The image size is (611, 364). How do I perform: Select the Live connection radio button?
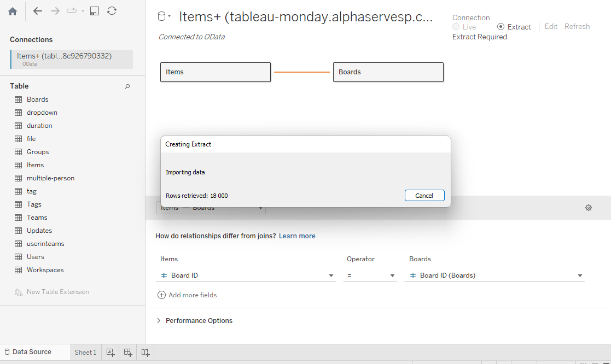click(x=456, y=27)
